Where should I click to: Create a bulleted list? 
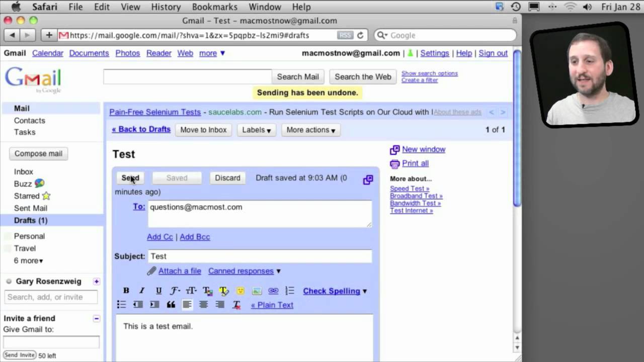point(121,304)
